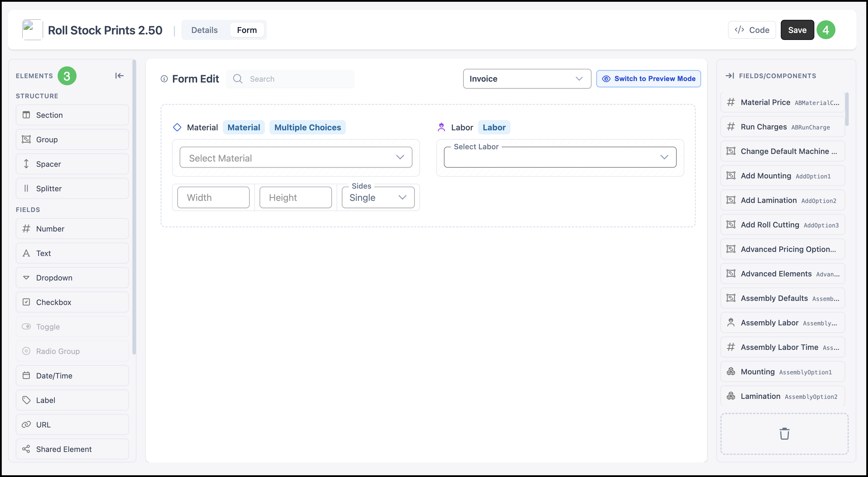
Task: Open the Sides Single dropdown
Action: (378, 197)
